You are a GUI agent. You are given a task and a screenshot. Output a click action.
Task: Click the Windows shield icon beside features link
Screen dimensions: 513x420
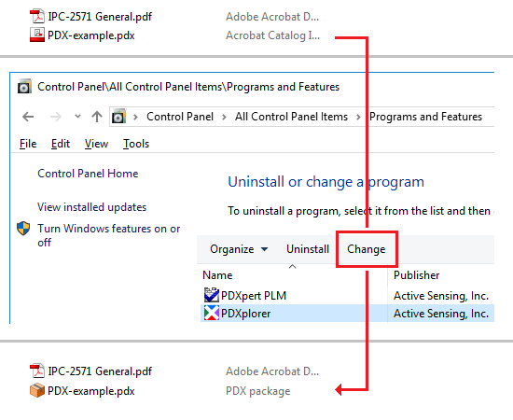[x=23, y=229]
